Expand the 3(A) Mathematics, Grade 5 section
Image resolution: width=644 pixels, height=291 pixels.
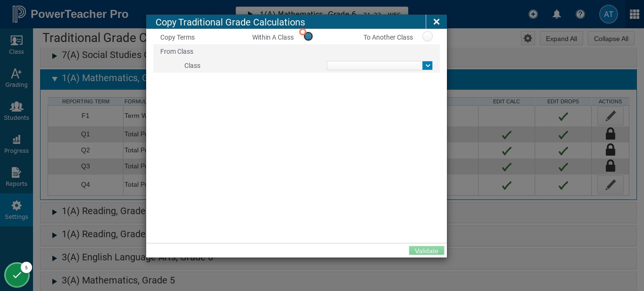pyautogui.click(x=54, y=281)
